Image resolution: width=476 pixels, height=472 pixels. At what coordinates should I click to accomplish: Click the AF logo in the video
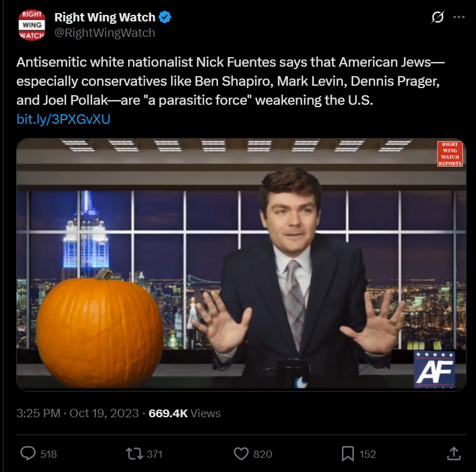(x=434, y=369)
